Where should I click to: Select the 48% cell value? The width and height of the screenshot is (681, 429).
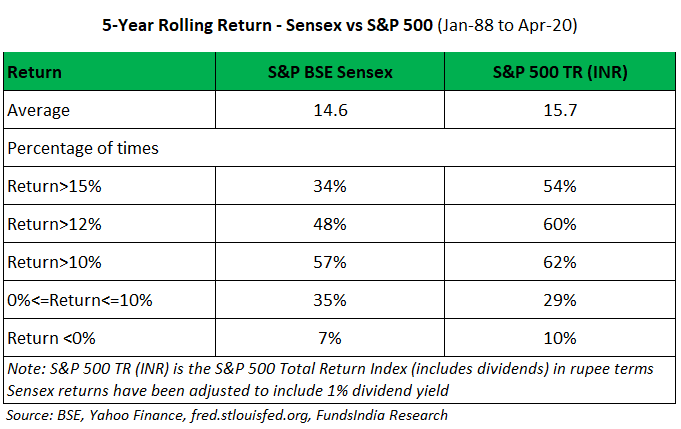(x=330, y=224)
